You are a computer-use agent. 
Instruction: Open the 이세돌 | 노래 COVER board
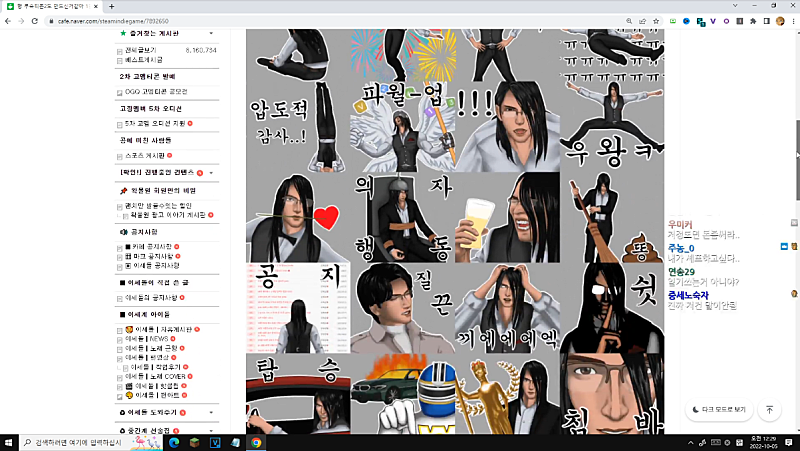coord(162,376)
